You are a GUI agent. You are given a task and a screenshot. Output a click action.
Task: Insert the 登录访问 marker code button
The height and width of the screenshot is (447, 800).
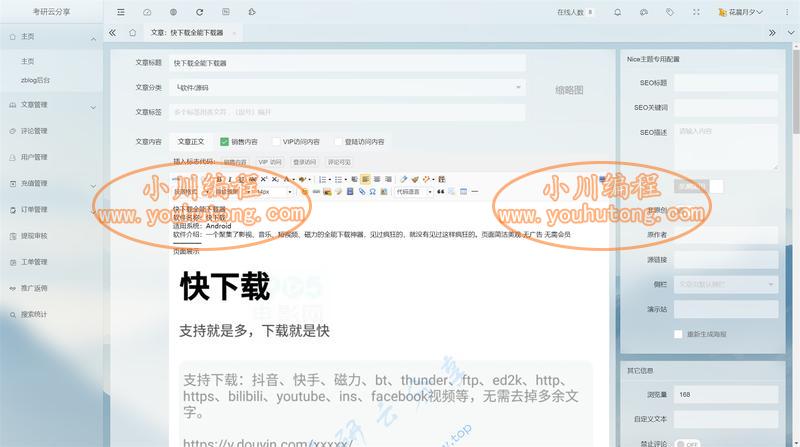(305, 162)
